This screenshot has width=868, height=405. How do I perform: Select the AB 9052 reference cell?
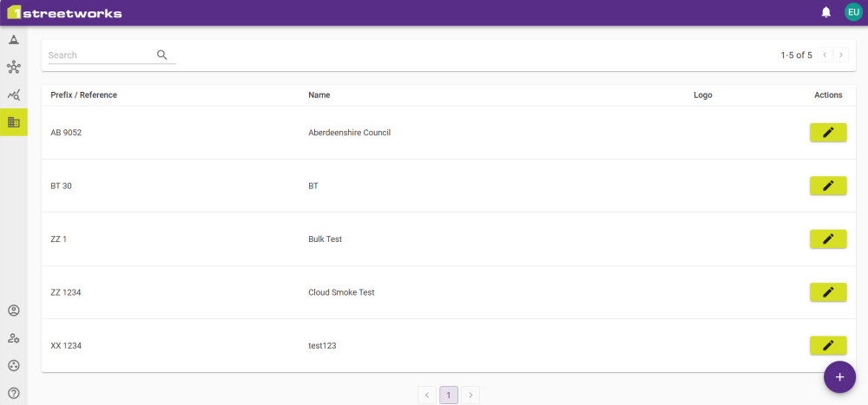click(x=66, y=133)
